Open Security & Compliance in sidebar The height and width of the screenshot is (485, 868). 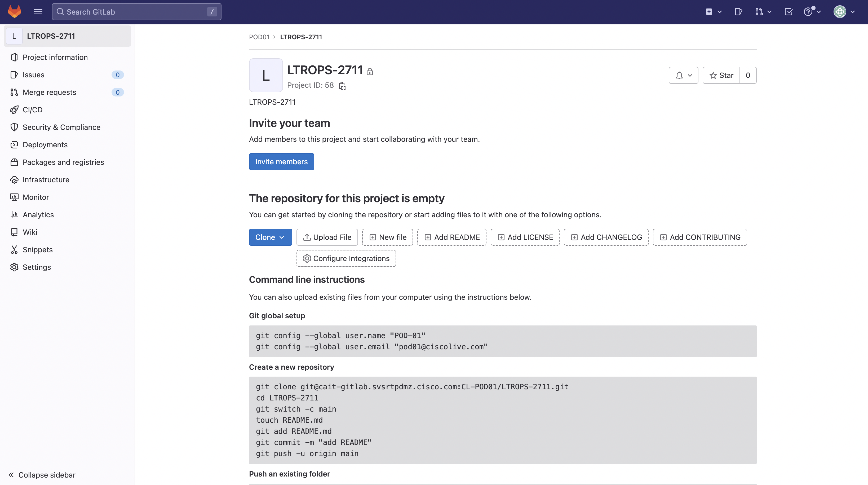67,127
